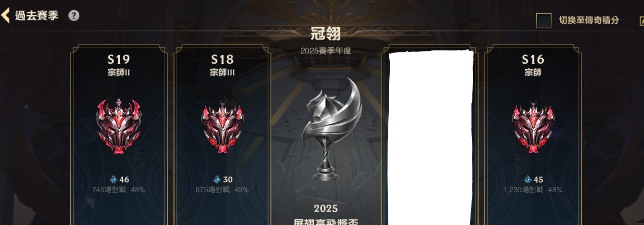Open the S19 season card heading
Viewport: 644px width, 225px height.
pyautogui.click(x=119, y=59)
